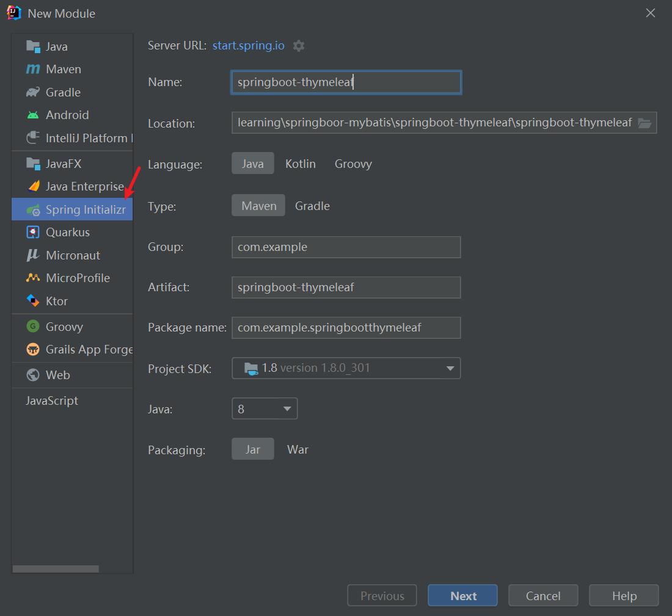Select the Java Enterprise label
This screenshot has height=616, width=672.
pyautogui.click(x=85, y=186)
